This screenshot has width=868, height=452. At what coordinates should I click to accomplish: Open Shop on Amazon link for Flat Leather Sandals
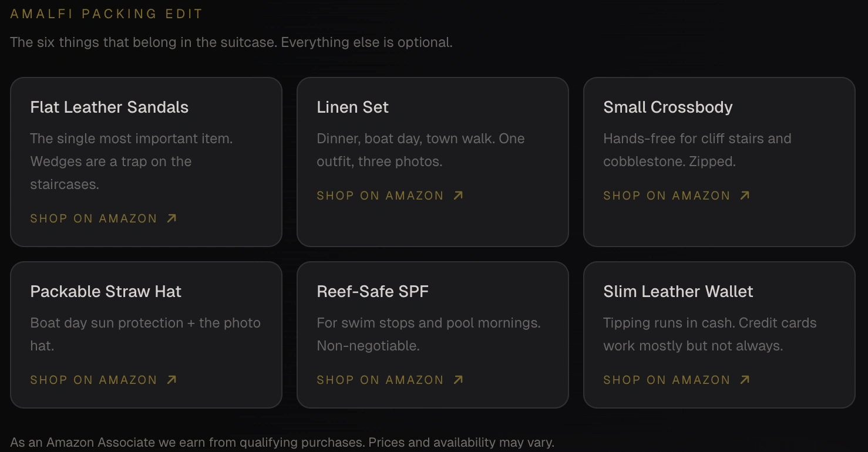click(94, 218)
